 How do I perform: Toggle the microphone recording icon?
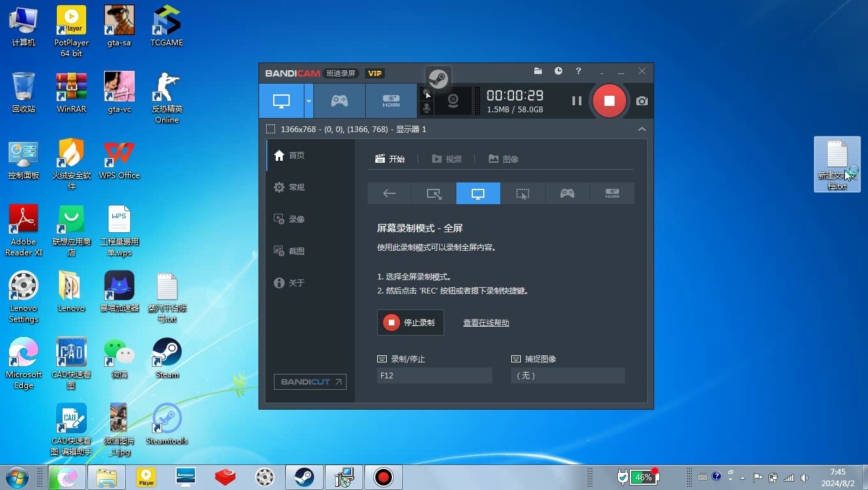pyautogui.click(x=427, y=108)
